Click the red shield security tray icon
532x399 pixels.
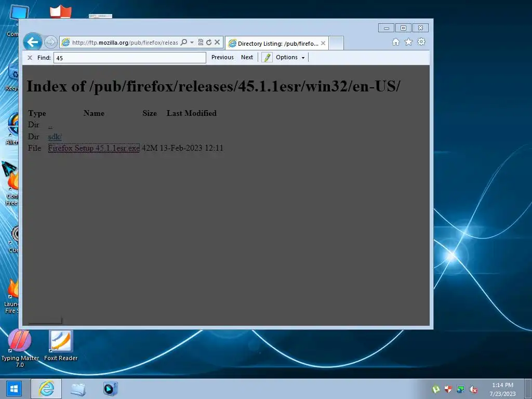pos(448,390)
